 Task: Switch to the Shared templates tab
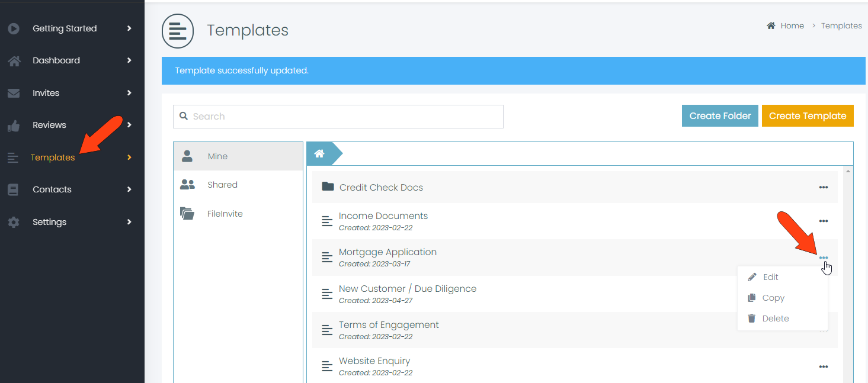click(222, 185)
